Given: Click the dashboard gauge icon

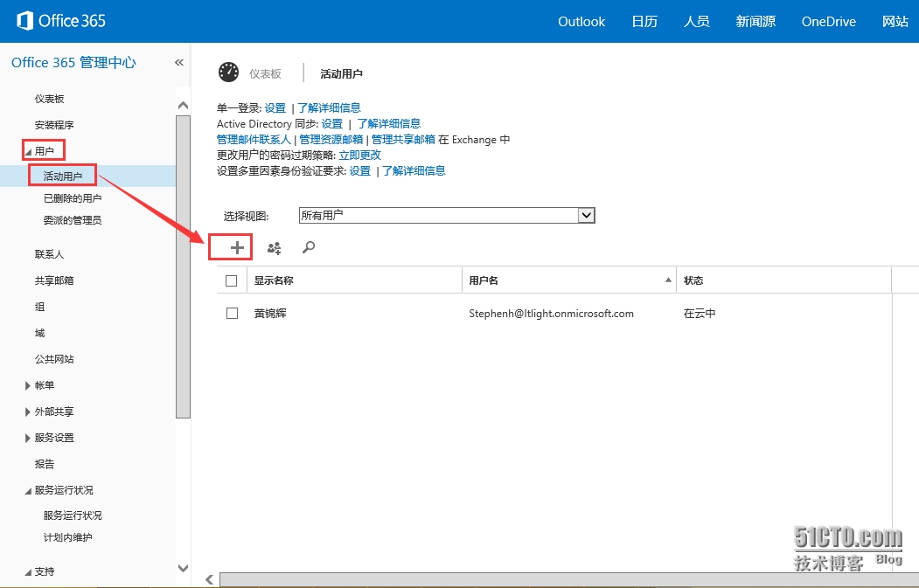Looking at the screenshot, I should (x=228, y=73).
